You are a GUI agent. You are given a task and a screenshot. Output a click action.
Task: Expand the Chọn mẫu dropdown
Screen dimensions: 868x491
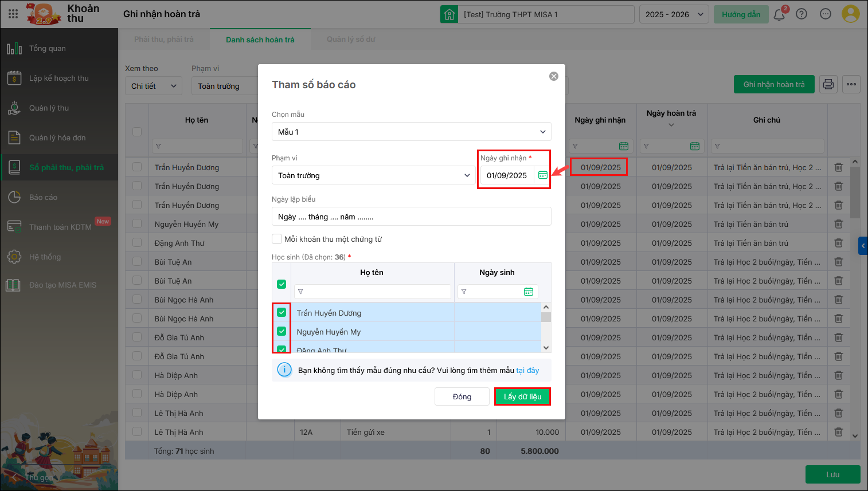coord(411,132)
